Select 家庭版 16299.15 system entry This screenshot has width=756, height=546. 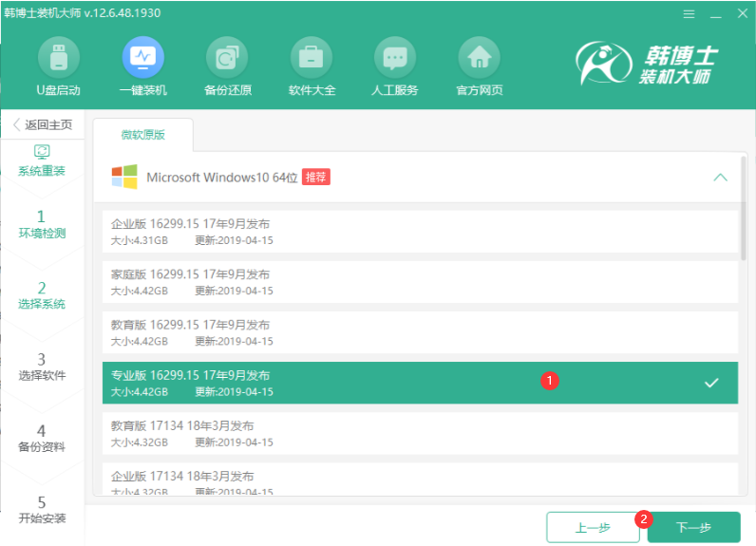pos(419,282)
